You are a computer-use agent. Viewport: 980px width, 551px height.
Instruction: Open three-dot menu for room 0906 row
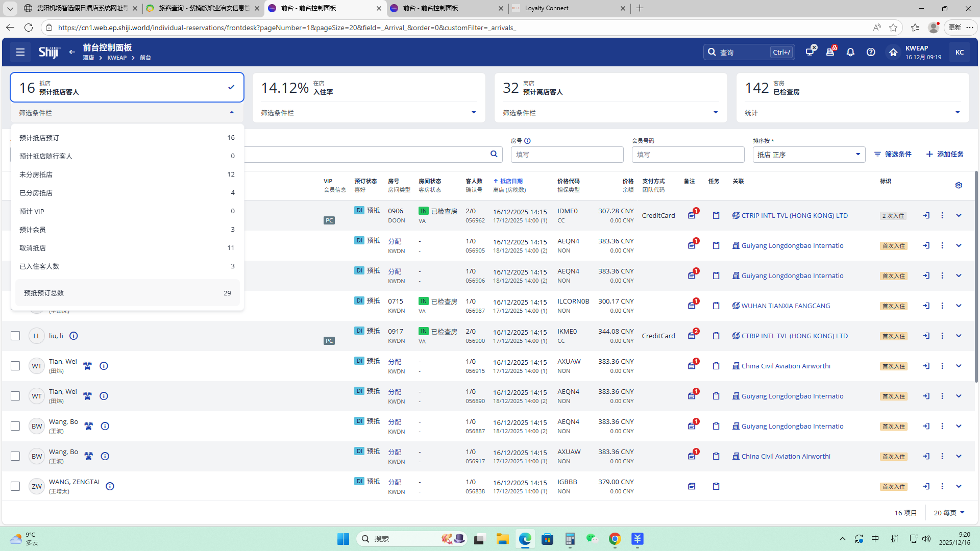[942, 215]
